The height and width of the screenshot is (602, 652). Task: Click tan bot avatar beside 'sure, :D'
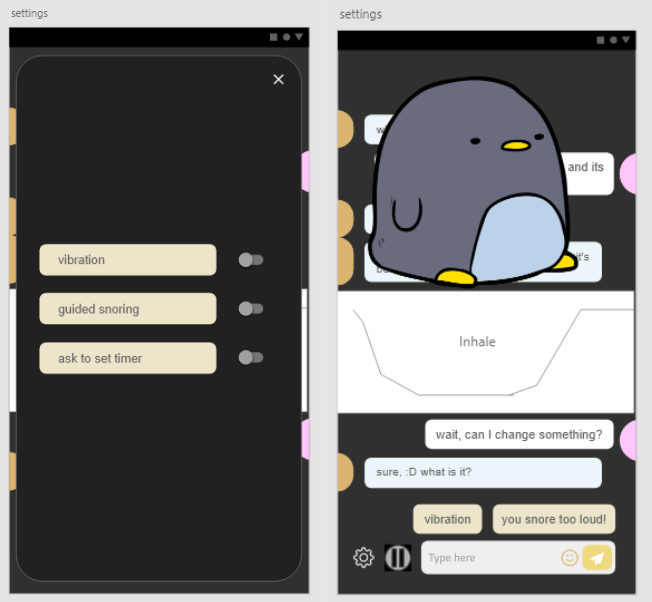pyautogui.click(x=345, y=472)
